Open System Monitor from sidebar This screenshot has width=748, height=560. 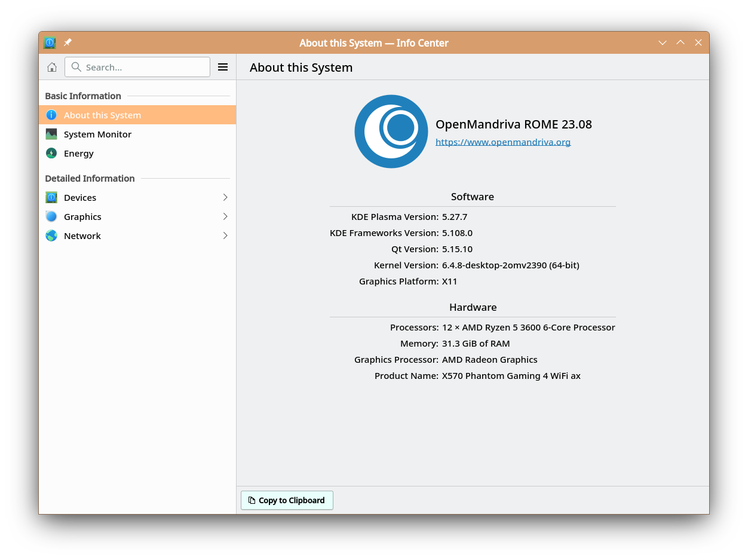[137, 134]
